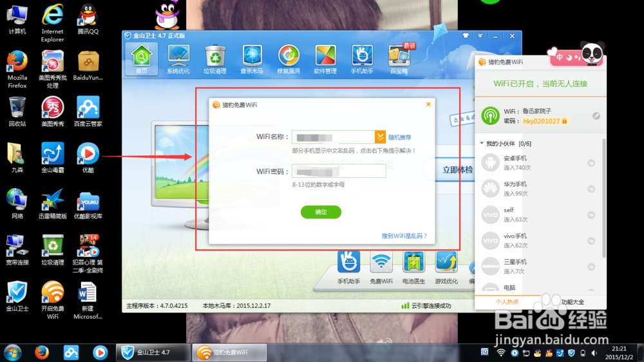Expand options for vivo手机 device
The image size is (644, 362).
click(591, 241)
